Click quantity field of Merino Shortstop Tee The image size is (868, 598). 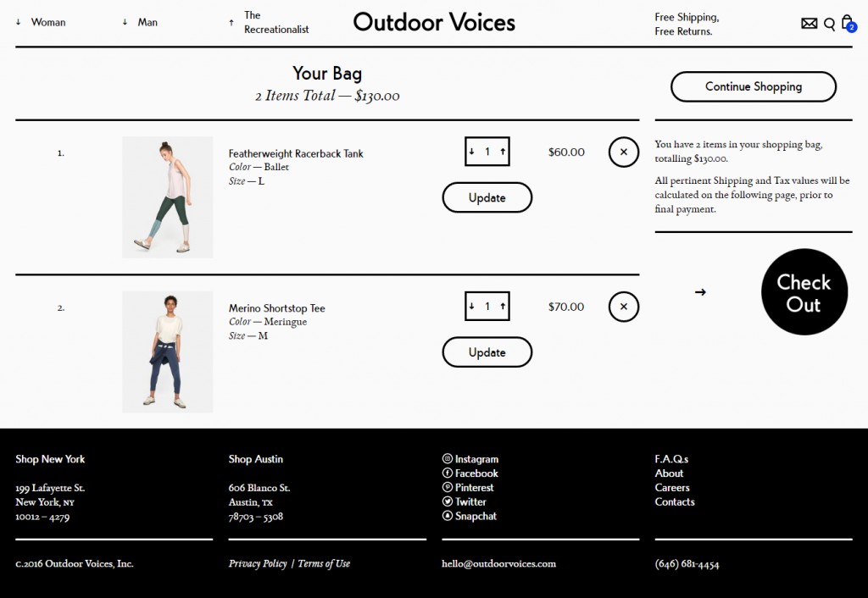coord(487,306)
